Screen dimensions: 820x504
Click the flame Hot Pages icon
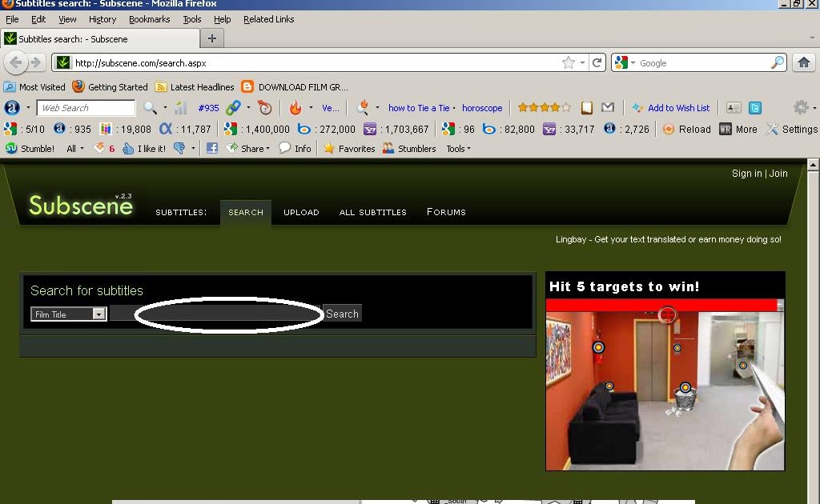pyautogui.click(x=295, y=107)
